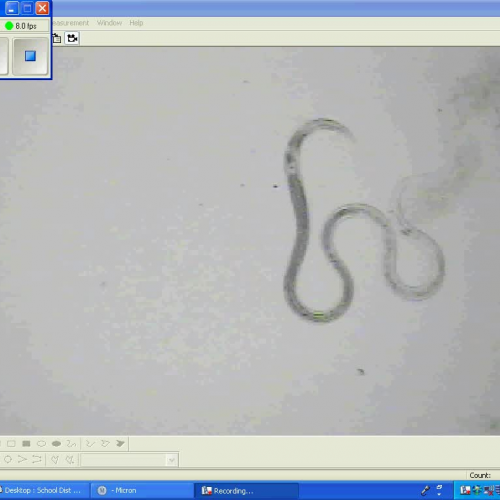Select the outlined ellipse drawing tool
Image resolution: width=500 pixels, height=500 pixels.
[x=41, y=444]
